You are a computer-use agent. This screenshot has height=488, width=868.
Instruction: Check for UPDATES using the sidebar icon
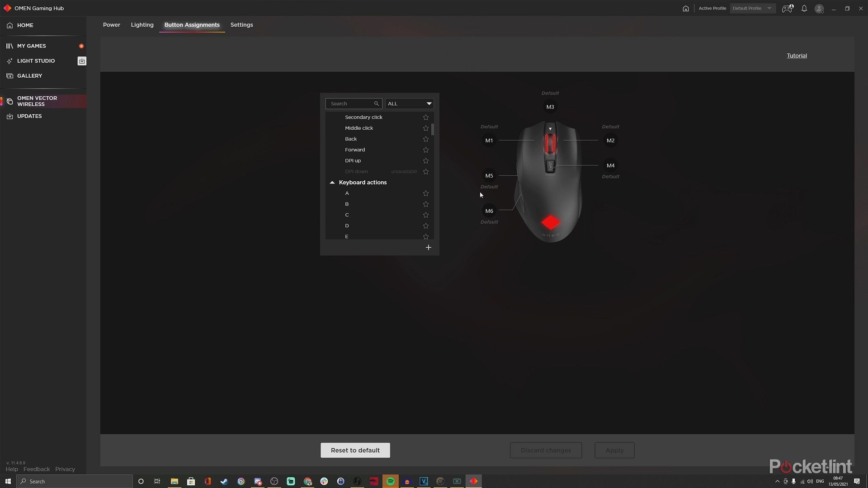click(x=9, y=116)
